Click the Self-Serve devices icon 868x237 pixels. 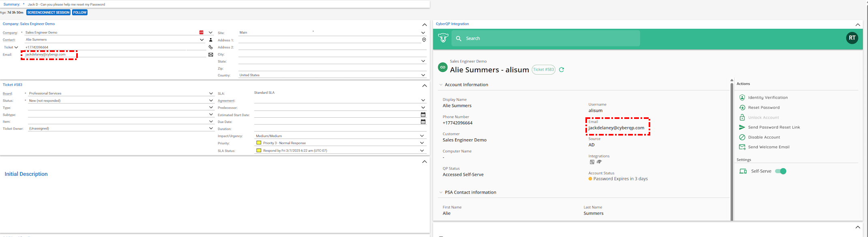pos(743,171)
